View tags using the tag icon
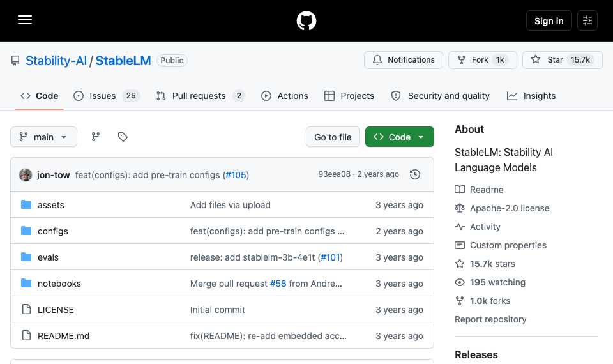The height and width of the screenshot is (364, 613). coord(123,137)
